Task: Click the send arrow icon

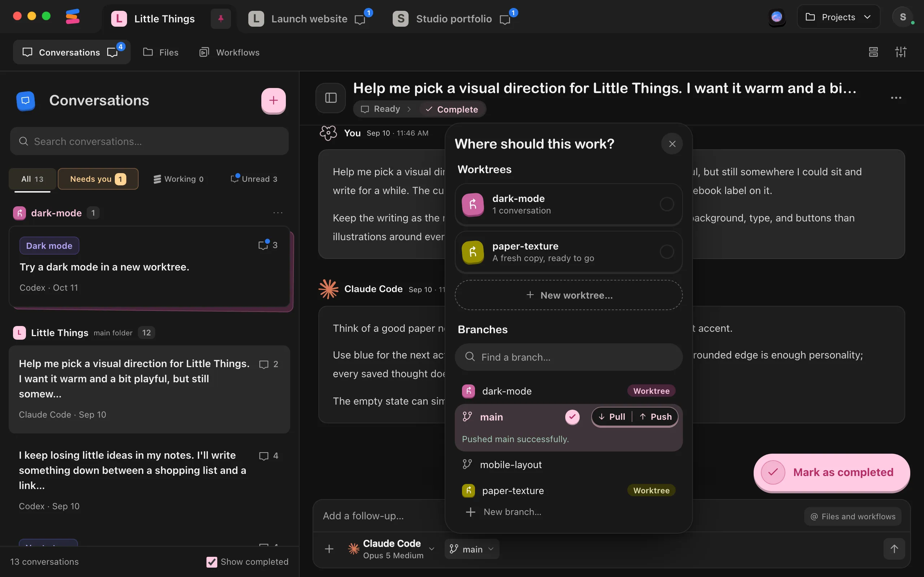Action: tap(894, 549)
